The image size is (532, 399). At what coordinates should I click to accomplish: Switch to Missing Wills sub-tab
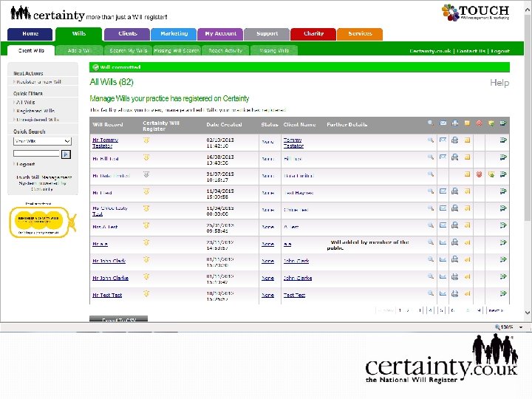pos(274,50)
